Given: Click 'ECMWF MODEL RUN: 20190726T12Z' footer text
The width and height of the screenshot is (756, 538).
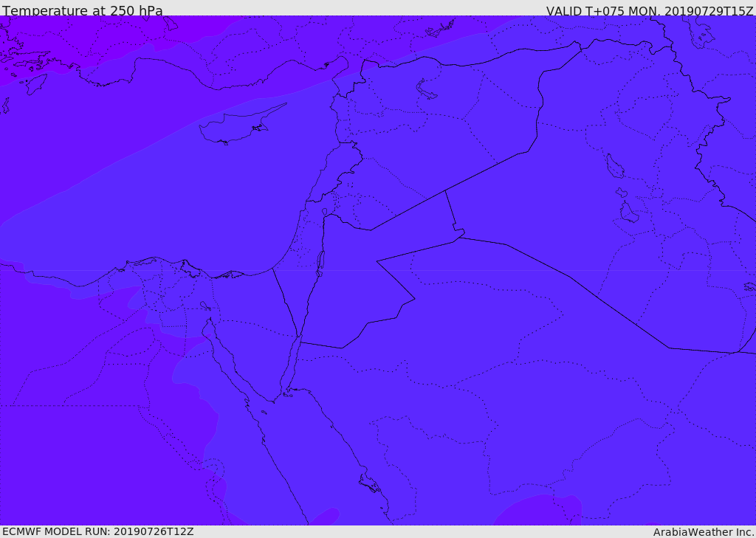Looking at the screenshot, I should [x=98, y=531].
